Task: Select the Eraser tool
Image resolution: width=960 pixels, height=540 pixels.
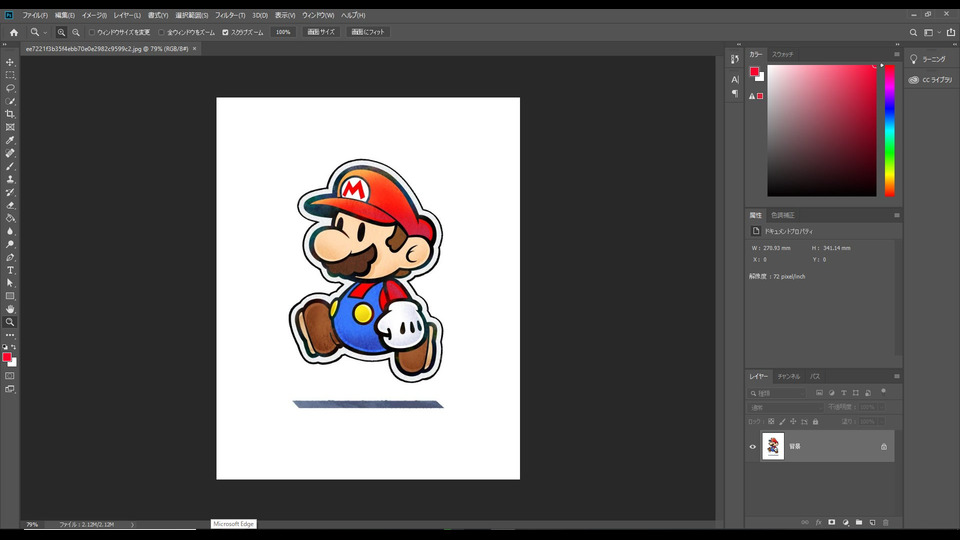Action: click(10, 205)
